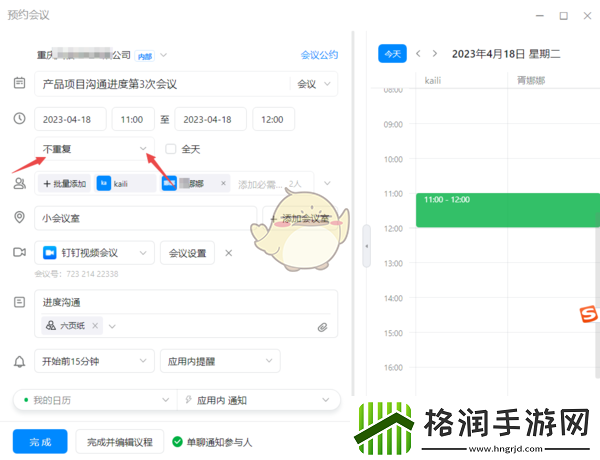This screenshot has width=600, height=460.
Task: Open the 钉钉视频会议 dropdown
Action: [x=95, y=253]
